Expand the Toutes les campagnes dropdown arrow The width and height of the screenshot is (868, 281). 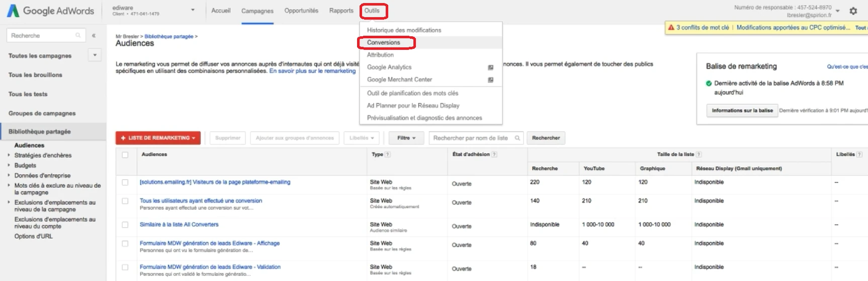click(x=95, y=55)
